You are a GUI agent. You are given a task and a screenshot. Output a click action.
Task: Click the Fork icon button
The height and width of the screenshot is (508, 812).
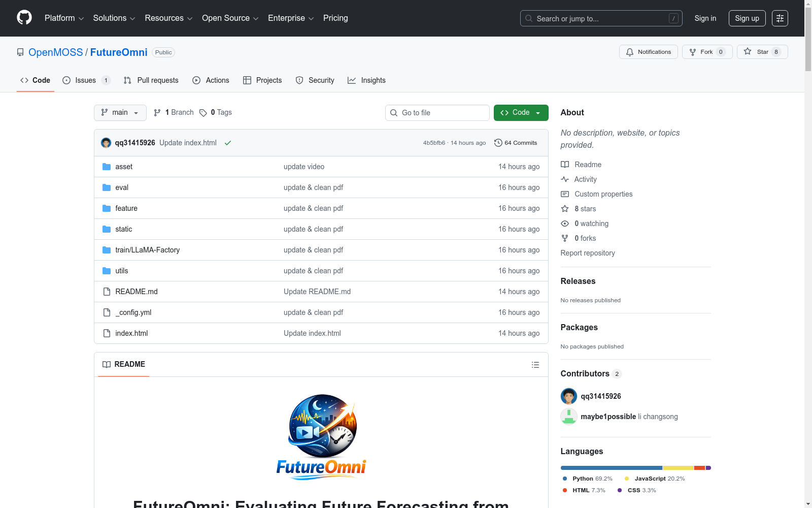(x=693, y=52)
